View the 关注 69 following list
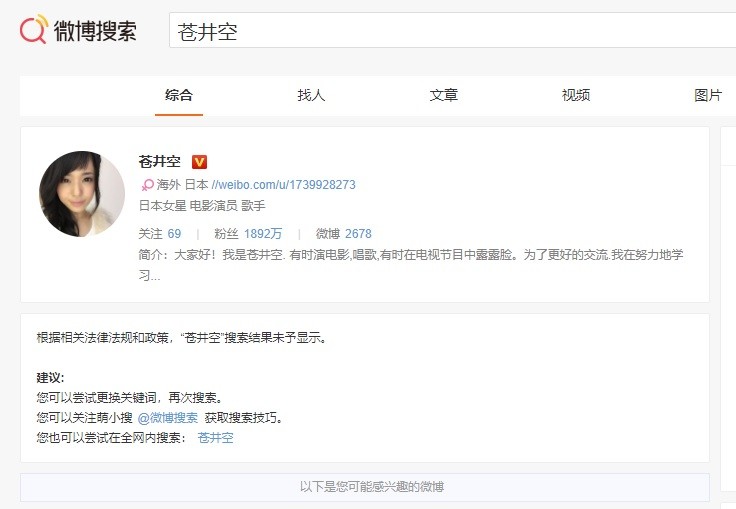736x509 pixels. coord(160,233)
